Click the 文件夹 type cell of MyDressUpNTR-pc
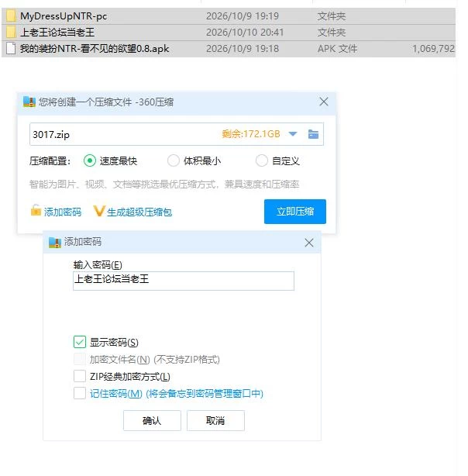 point(332,16)
